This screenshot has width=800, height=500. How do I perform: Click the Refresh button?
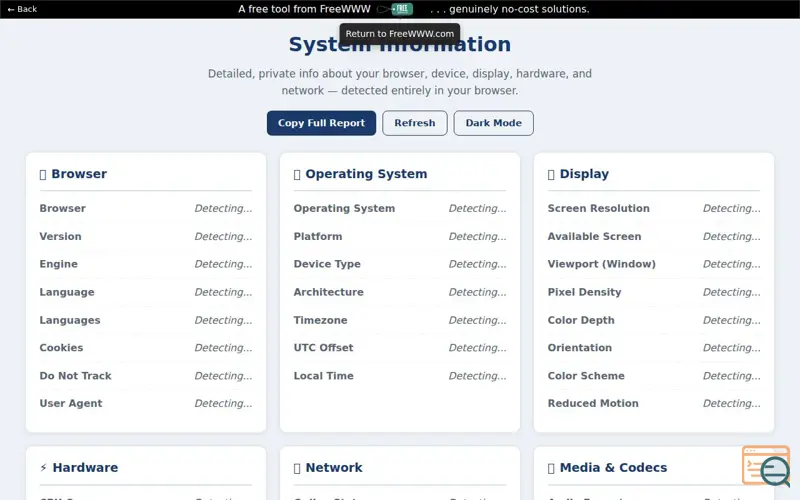click(415, 123)
